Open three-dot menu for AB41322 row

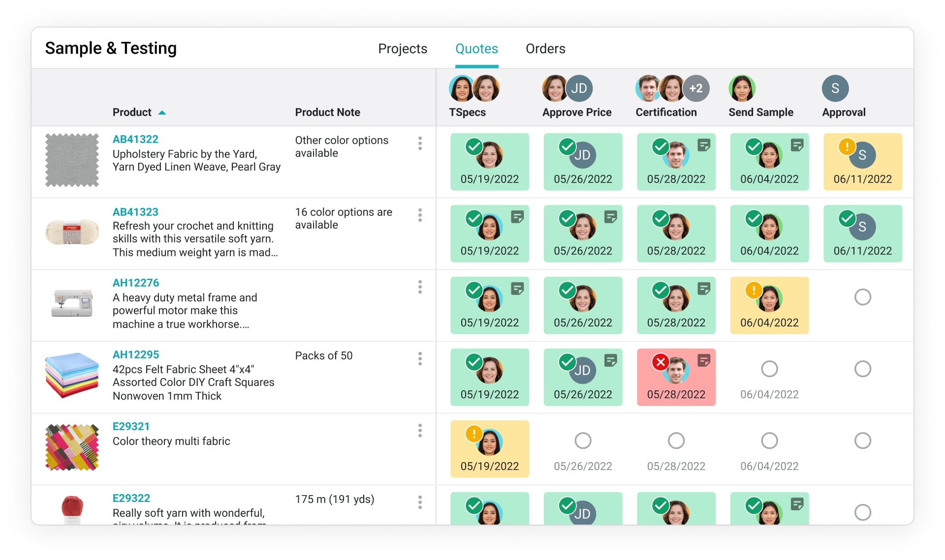click(x=420, y=143)
